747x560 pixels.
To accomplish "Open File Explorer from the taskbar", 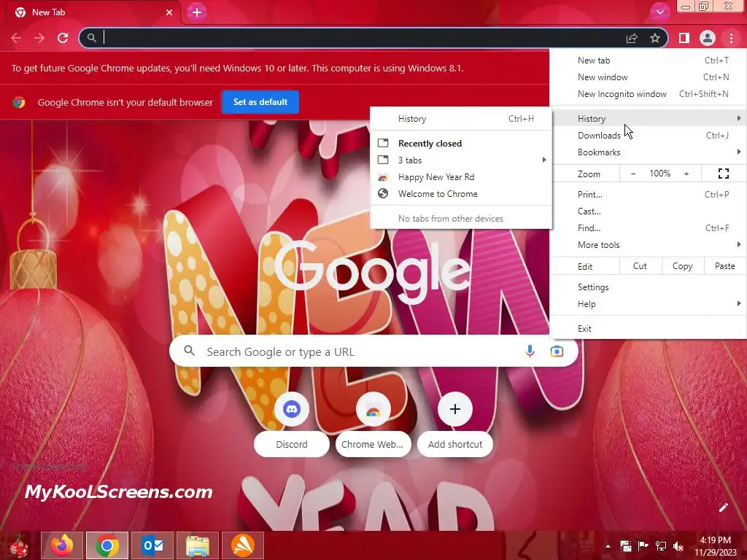I will [x=198, y=545].
